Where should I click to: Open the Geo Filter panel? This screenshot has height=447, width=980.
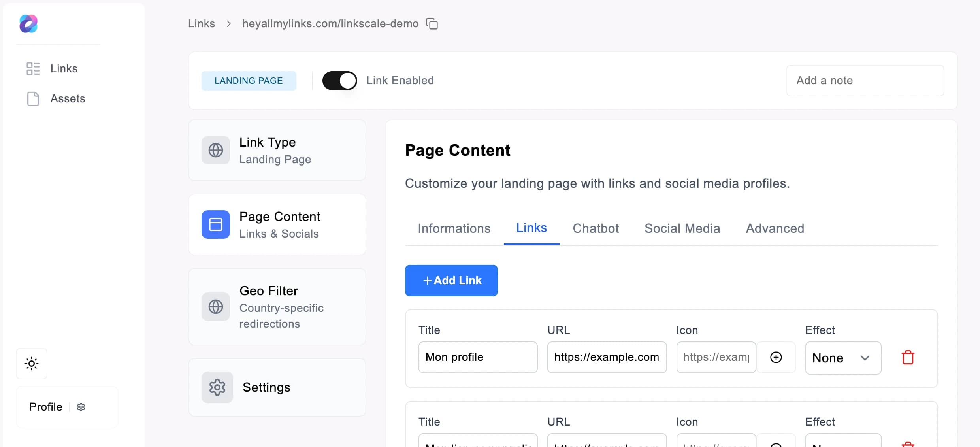[277, 307]
